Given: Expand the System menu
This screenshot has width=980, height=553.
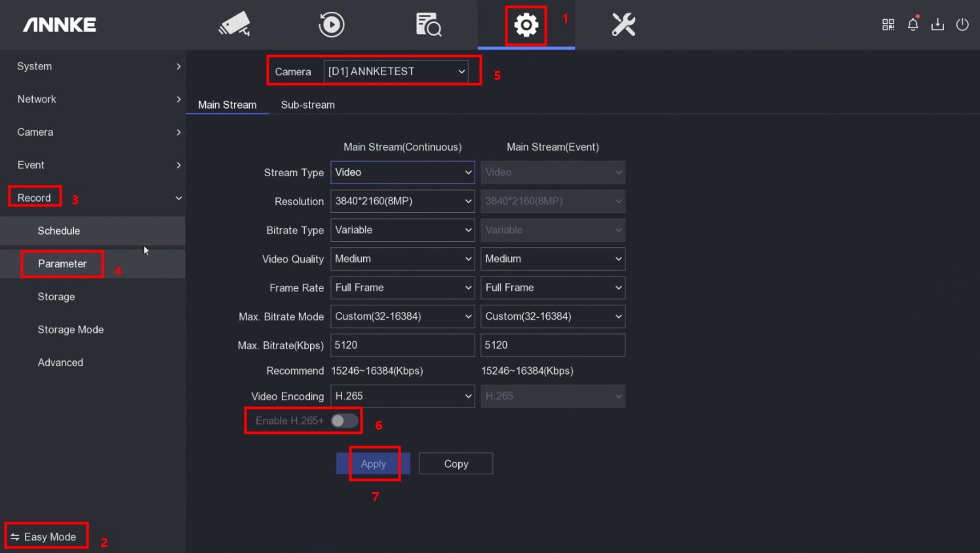Looking at the screenshot, I should click(92, 66).
